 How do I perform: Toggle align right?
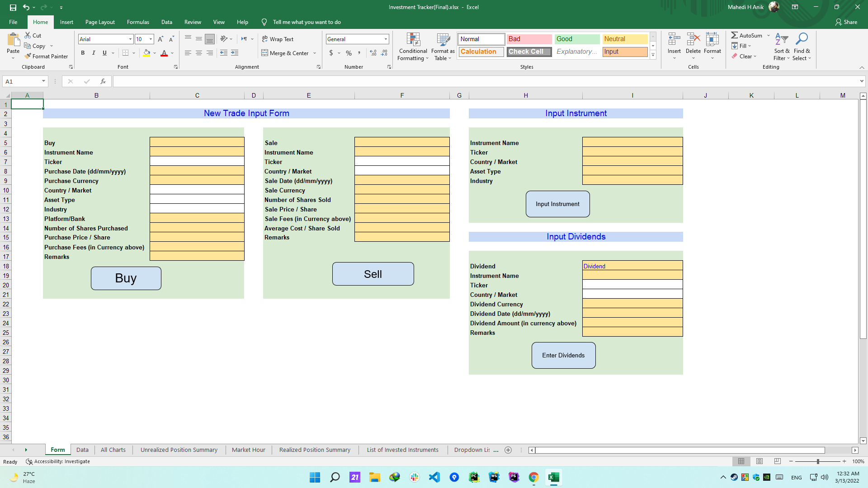[x=210, y=53]
